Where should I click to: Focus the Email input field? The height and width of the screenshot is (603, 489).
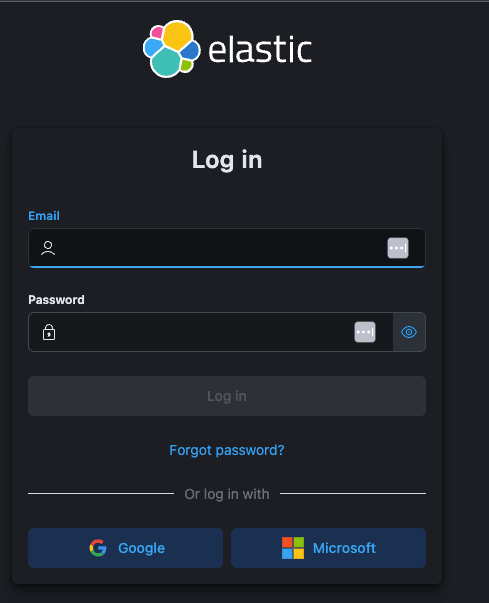pos(227,248)
